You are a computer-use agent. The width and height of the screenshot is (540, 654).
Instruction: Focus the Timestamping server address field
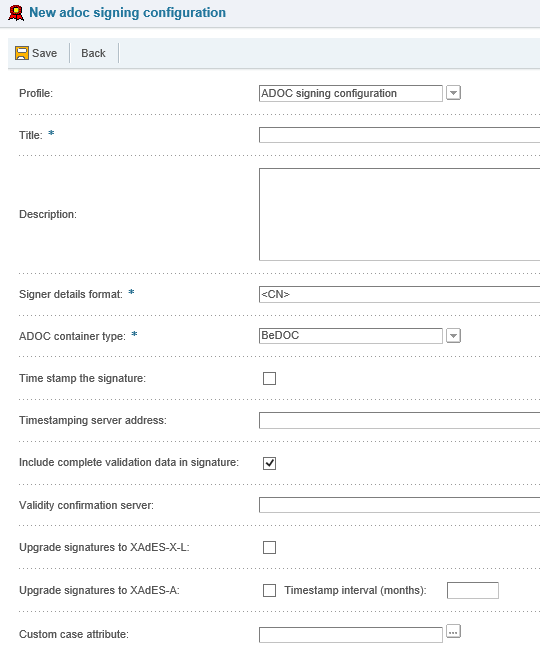[x=399, y=420]
